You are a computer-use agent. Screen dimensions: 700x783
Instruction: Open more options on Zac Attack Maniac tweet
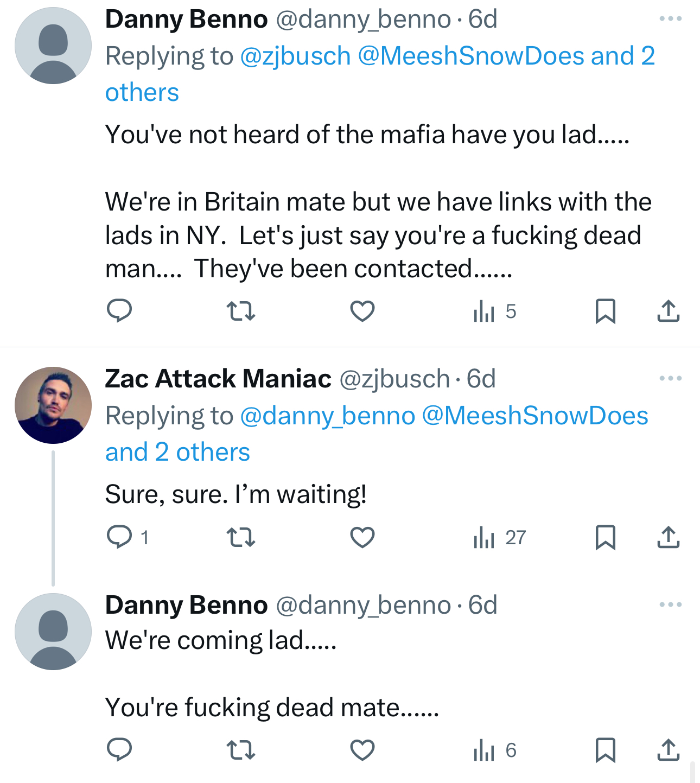pyautogui.click(x=670, y=378)
